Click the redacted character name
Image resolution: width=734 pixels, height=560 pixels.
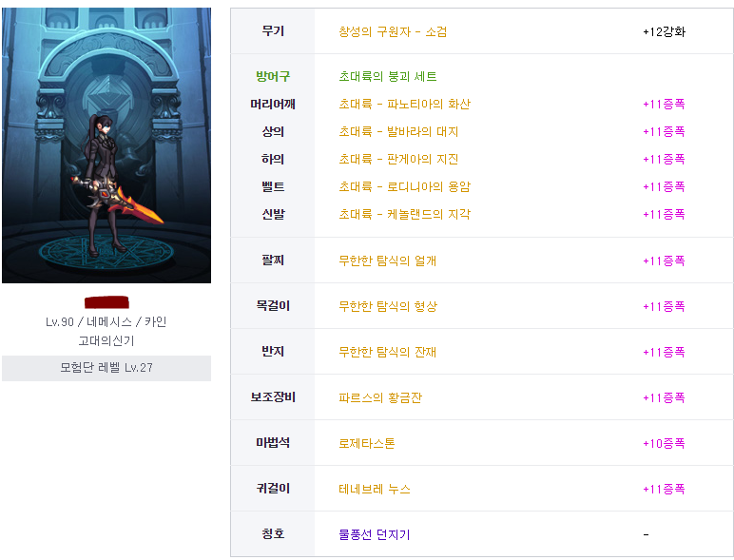(106, 302)
